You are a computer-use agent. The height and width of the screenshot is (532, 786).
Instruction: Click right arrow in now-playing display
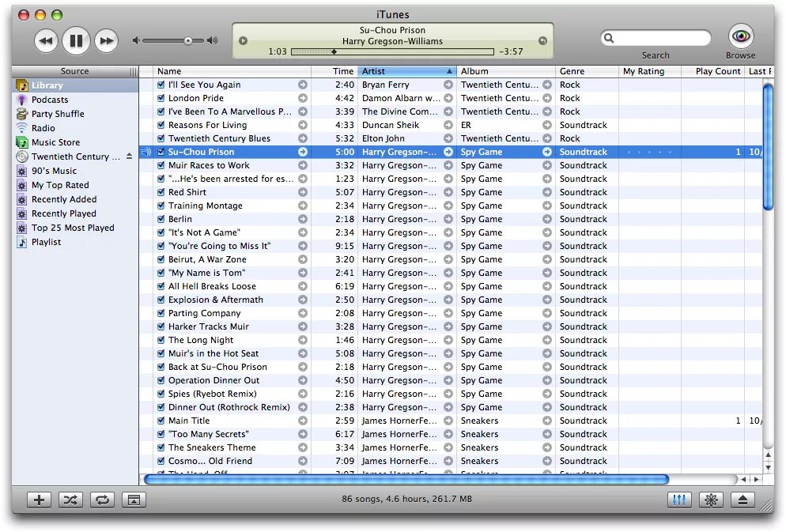(543, 40)
